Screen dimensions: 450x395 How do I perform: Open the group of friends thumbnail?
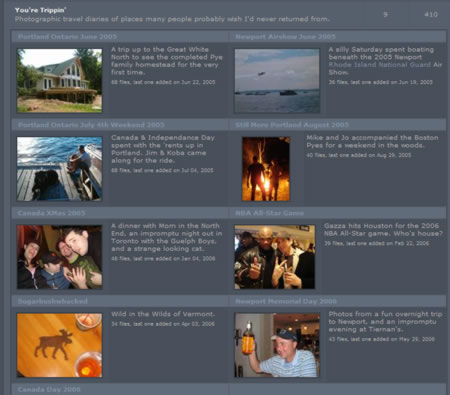point(60,257)
